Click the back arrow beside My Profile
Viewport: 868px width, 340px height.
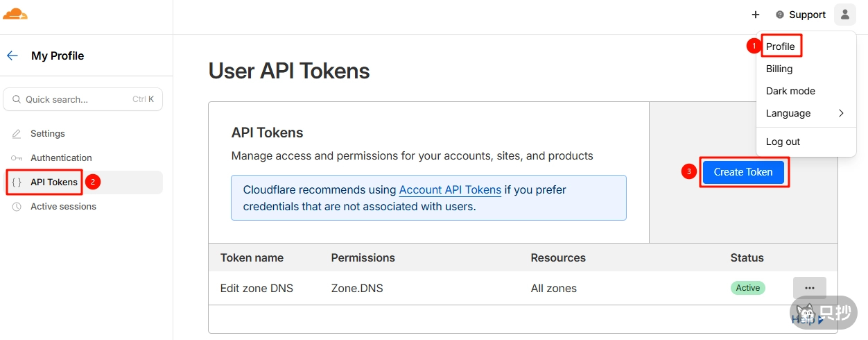pos(12,56)
